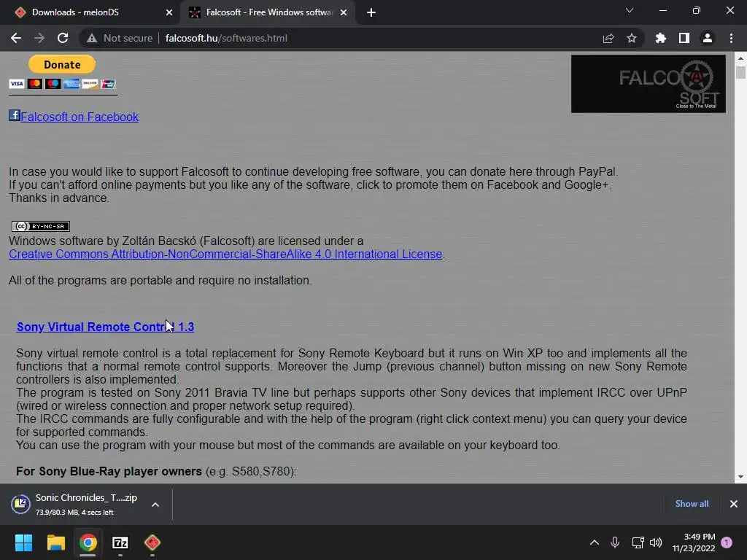
Task: Close the Downloads - melonDS tab
Action: 169,12
